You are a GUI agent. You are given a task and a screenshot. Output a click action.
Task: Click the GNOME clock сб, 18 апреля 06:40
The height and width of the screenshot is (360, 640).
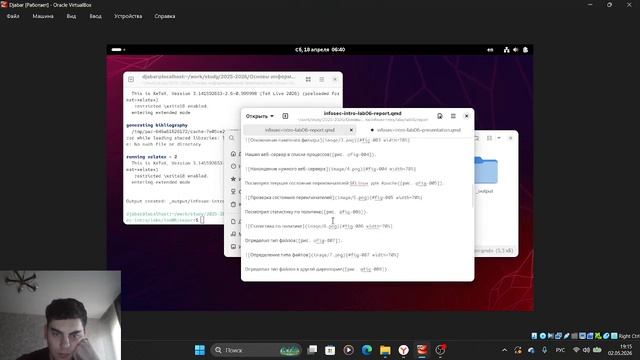coord(320,50)
